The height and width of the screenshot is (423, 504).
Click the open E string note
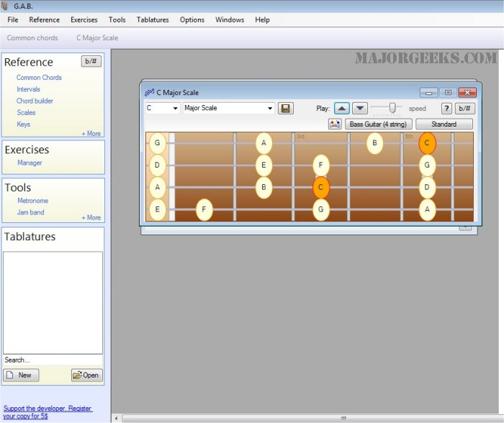point(157,209)
